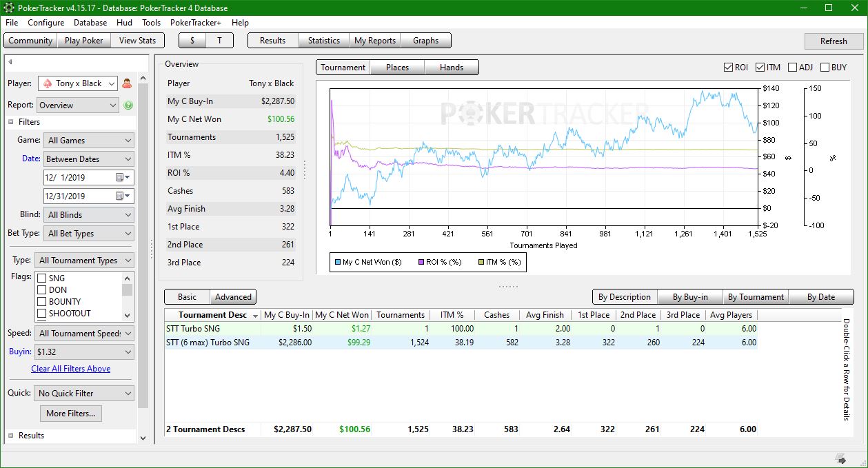
Task: Open the Type dropdown for tournament types
Action: tap(84, 261)
